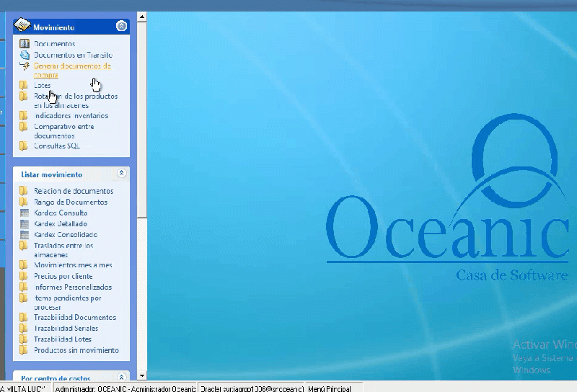
Task: Click Menú Principal in status bar
Action: coord(330,388)
